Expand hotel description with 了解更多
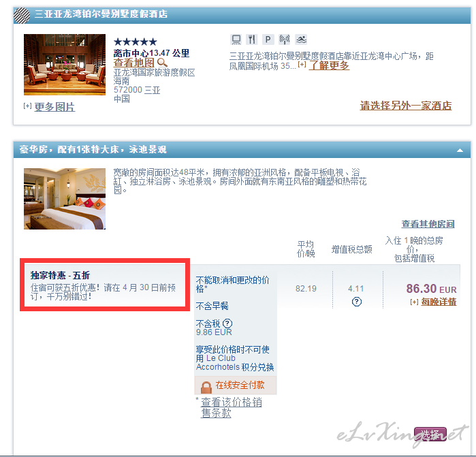The width and height of the screenshot is (476, 457). pyautogui.click(x=329, y=65)
